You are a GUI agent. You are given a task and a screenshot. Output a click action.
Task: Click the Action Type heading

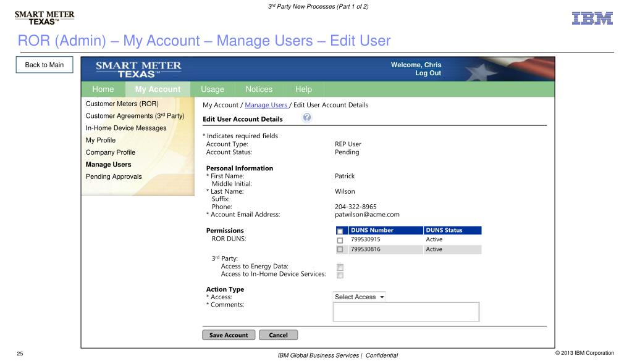coord(225,289)
